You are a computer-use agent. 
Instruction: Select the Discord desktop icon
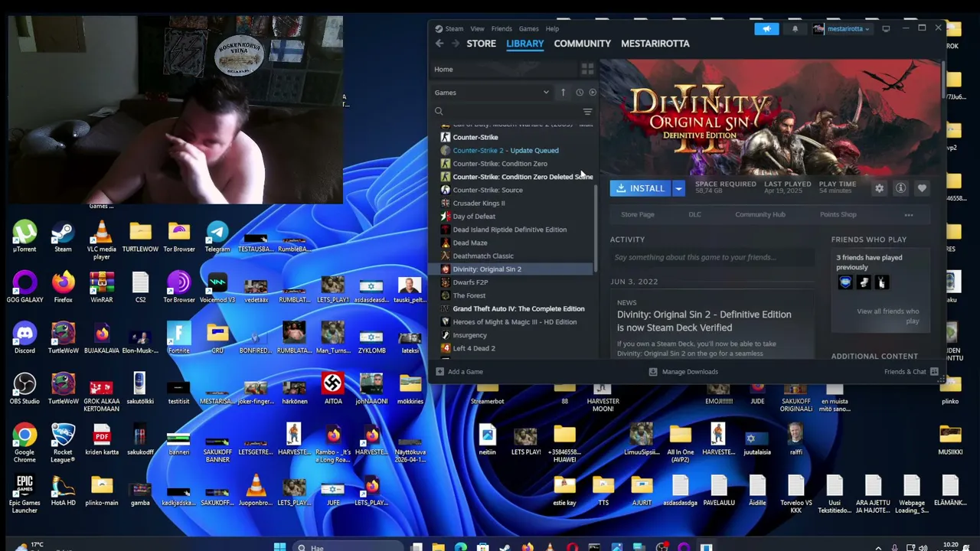(24, 337)
